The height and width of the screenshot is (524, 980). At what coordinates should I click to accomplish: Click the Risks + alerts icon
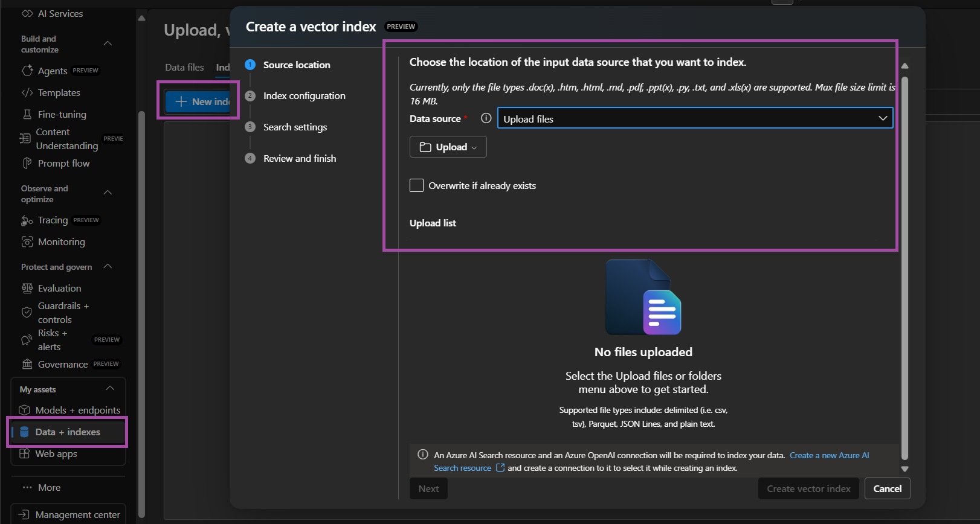(x=27, y=340)
